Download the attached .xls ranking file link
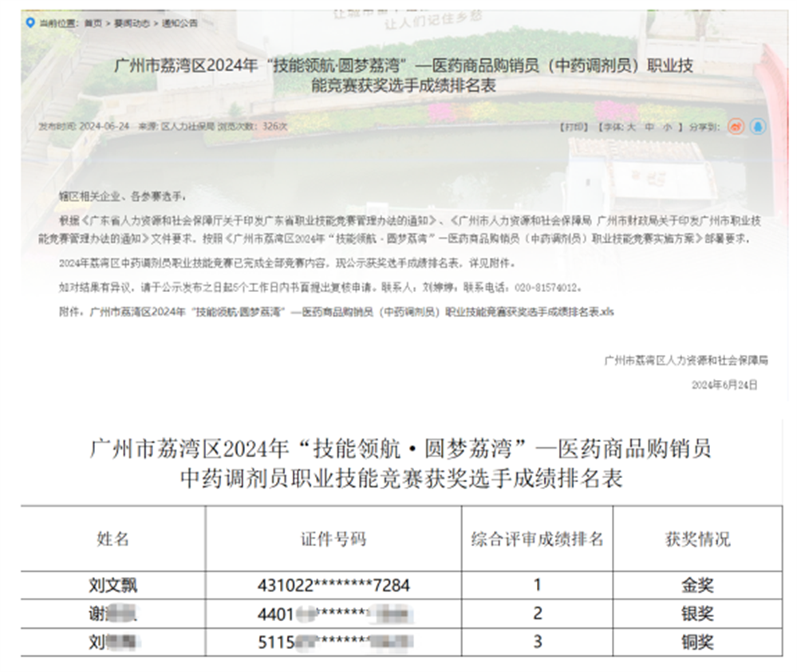 click(x=352, y=311)
